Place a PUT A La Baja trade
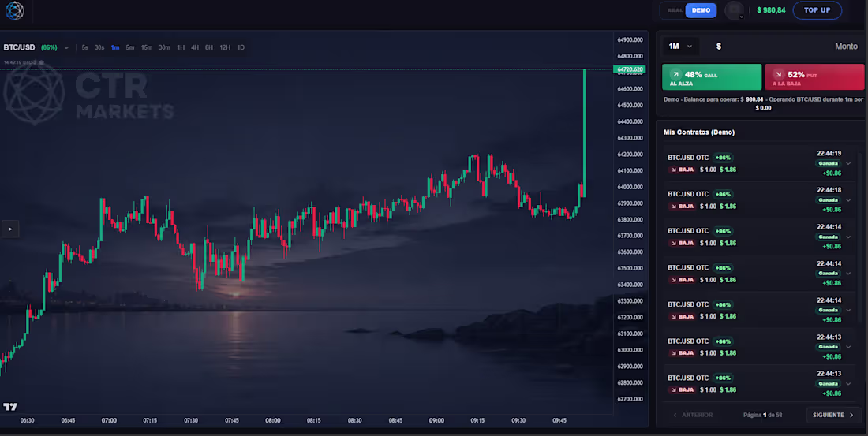This screenshot has height=436, width=868. (x=814, y=77)
